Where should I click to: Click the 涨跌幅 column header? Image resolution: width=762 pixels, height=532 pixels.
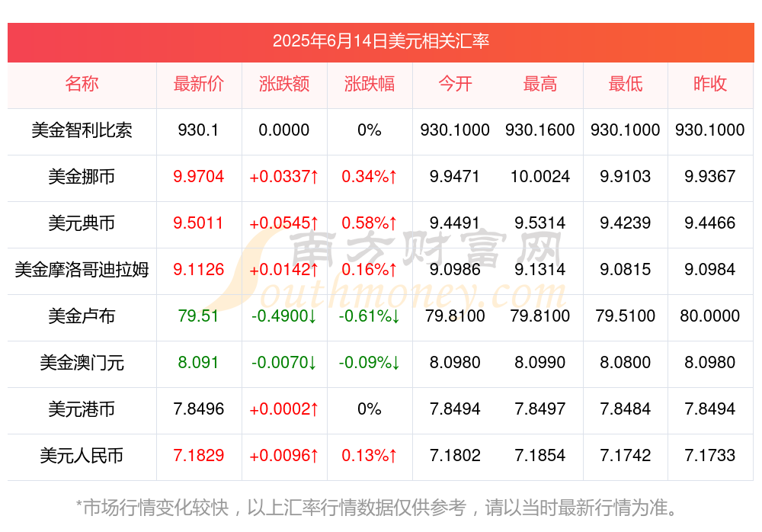370,84
